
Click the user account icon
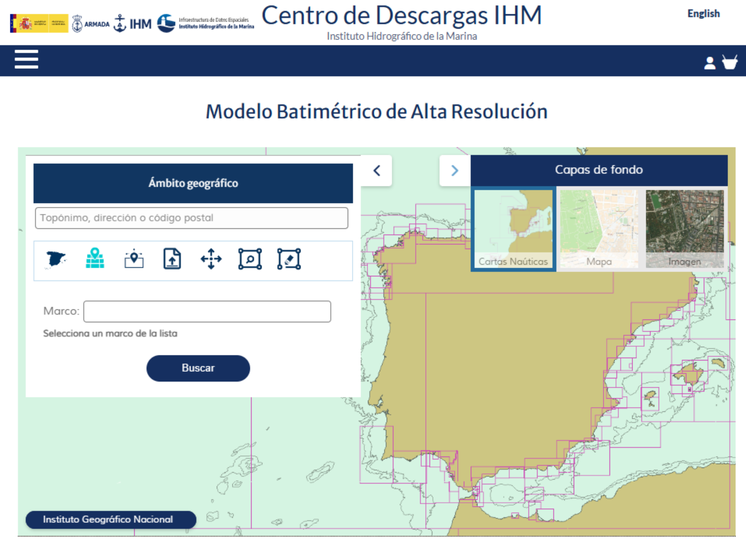[710, 63]
